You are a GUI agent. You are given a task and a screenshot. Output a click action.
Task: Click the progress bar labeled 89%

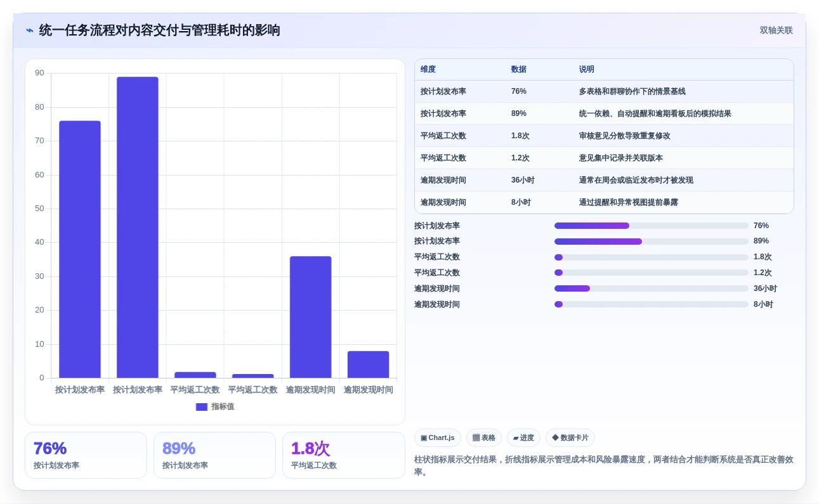click(x=652, y=242)
